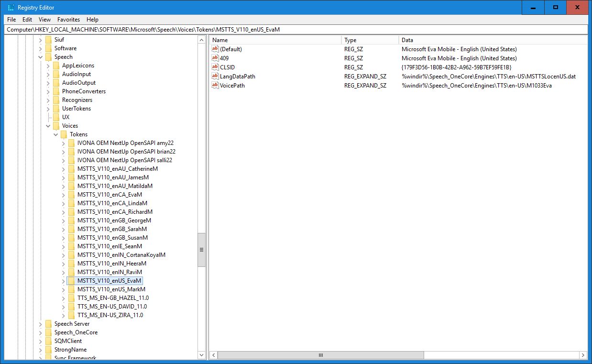Sort values by Type column header
The width and height of the screenshot is (592, 364).
[x=370, y=40]
